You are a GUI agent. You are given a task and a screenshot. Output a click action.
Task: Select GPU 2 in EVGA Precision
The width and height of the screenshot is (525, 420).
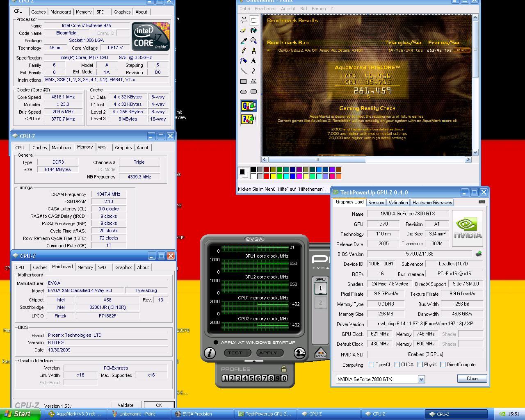click(320, 303)
